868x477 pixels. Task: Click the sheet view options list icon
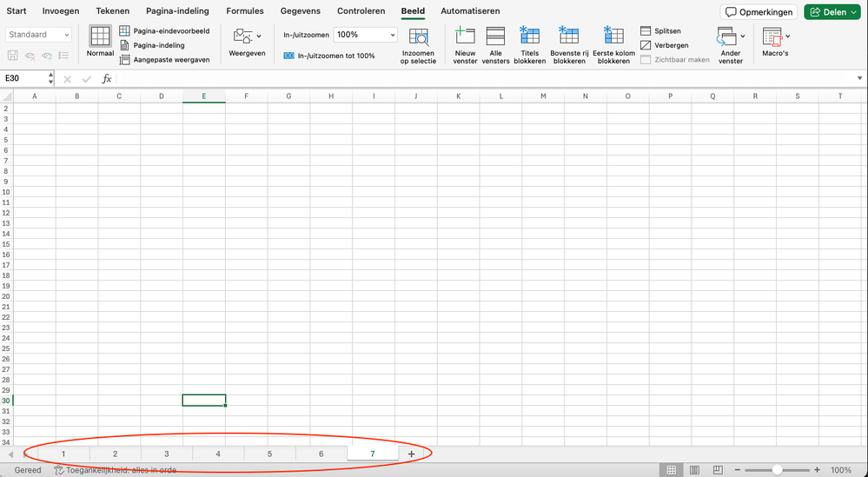63,56
